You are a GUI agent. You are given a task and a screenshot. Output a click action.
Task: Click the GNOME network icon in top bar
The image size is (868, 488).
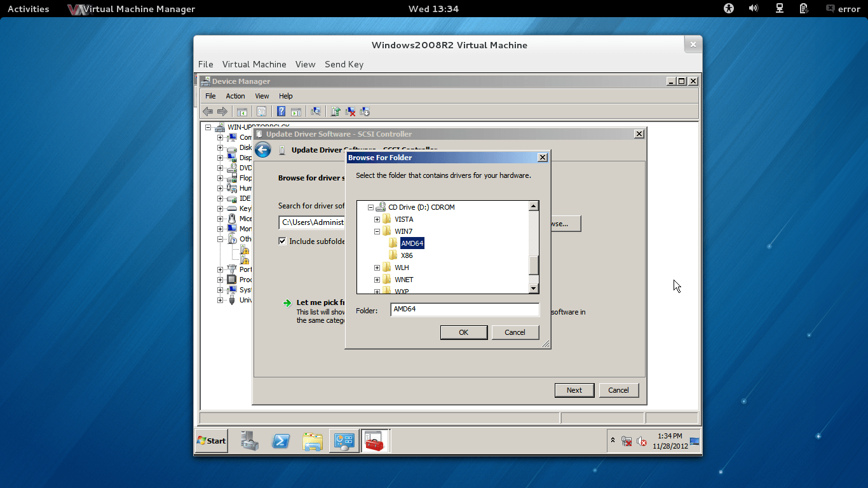[779, 8]
